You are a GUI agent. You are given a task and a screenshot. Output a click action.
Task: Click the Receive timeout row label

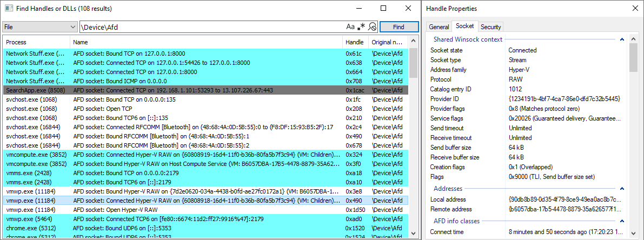click(x=450, y=138)
